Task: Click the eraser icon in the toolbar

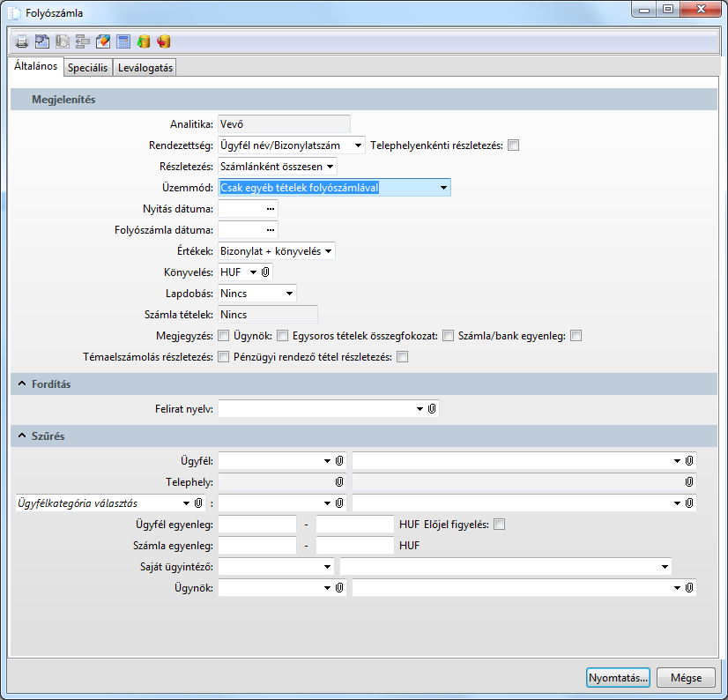Action: (102, 41)
